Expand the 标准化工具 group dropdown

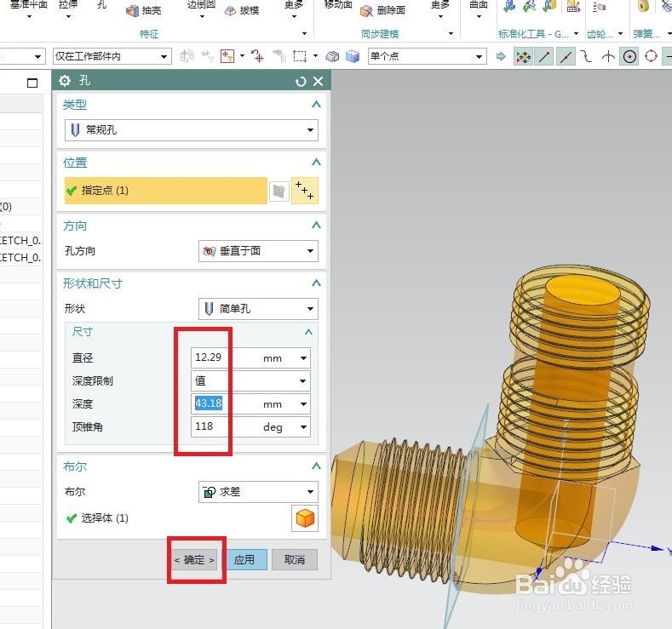pos(576,34)
